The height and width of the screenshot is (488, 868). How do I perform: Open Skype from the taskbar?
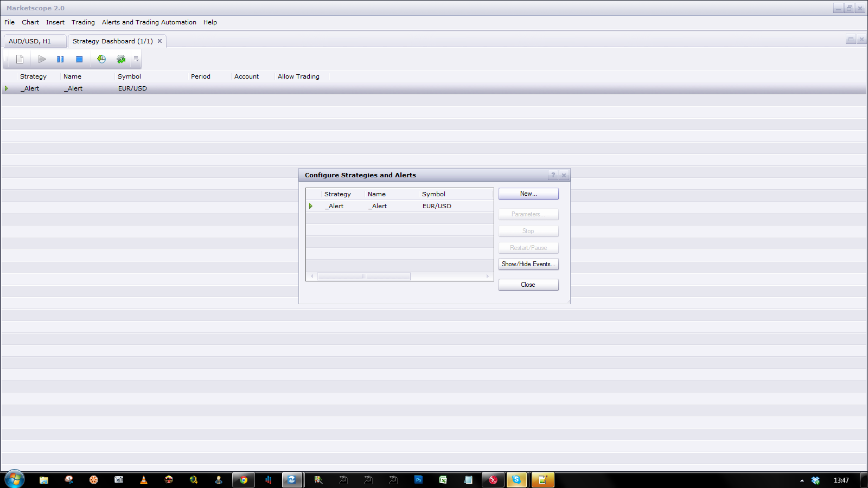(516, 480)
